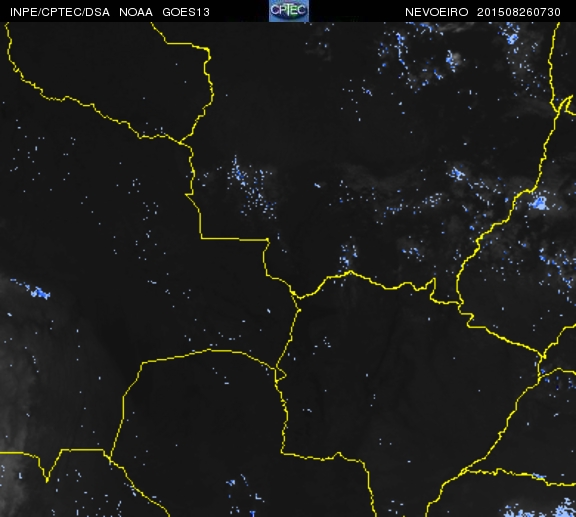The width and height of the screenshot is (576, 517).
Task: Click the blue fog patch just above the central border peak
Action: pyautogui.click(x=348, y=255)
